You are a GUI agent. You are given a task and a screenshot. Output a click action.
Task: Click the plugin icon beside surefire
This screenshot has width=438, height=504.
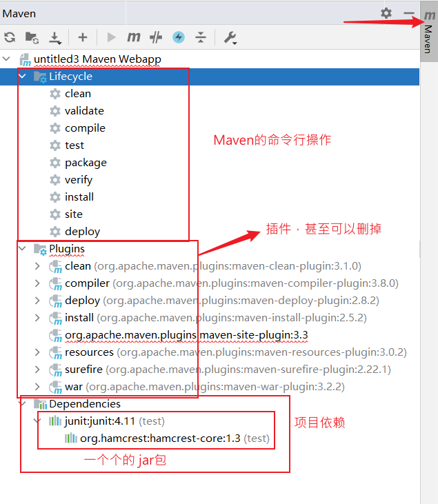click(x=55, y=370)
